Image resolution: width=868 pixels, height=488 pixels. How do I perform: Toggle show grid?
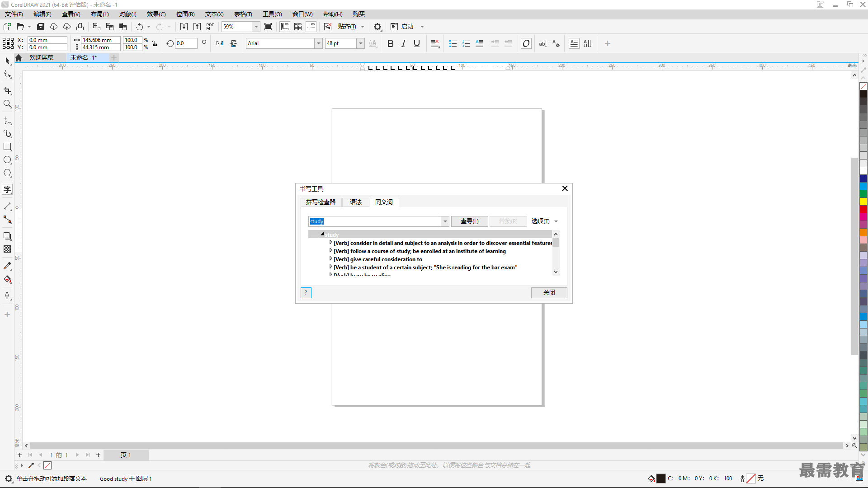[x=298, y=27]
